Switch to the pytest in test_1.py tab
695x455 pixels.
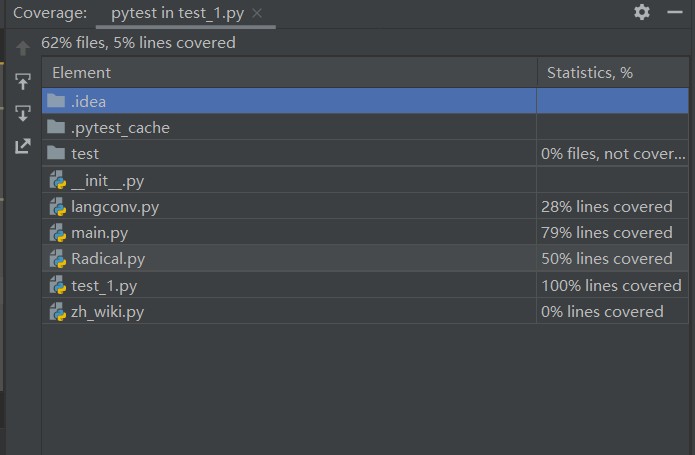(177, 13)
